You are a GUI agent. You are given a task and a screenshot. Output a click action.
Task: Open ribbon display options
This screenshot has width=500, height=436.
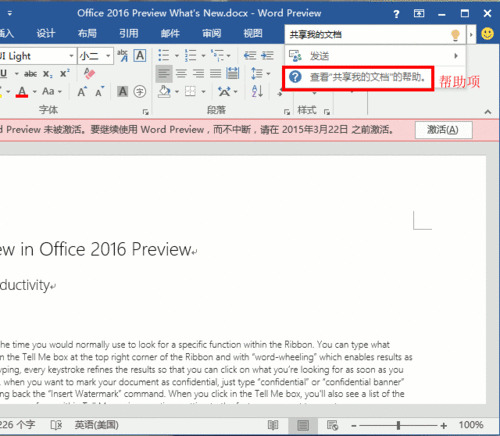point(419,13)
